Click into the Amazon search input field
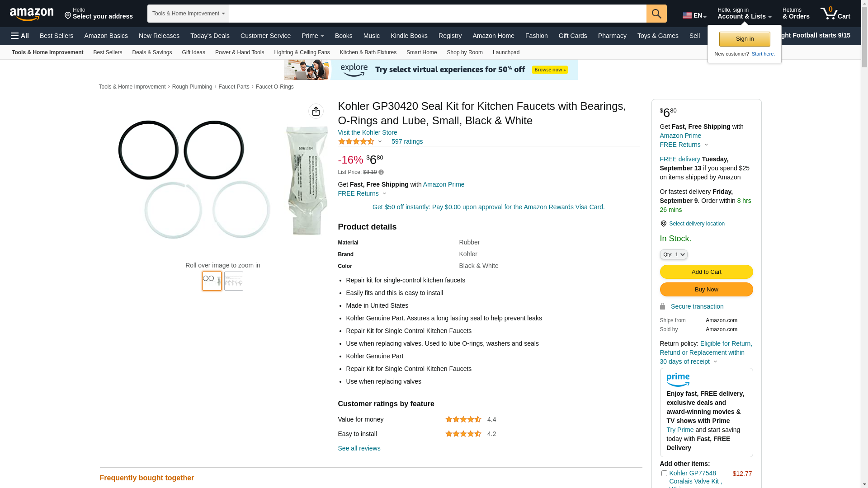Screen dimensions: 868x488 click(x=438, y=14)
